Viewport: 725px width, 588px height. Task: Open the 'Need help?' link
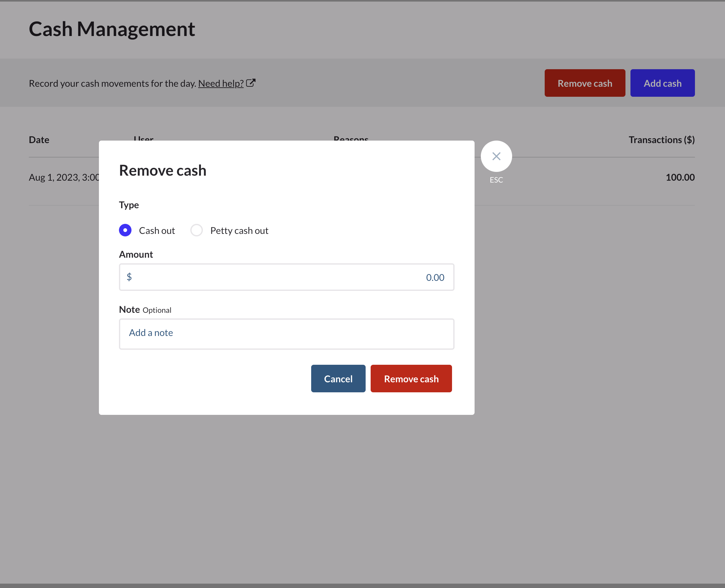tap(221, 83)
